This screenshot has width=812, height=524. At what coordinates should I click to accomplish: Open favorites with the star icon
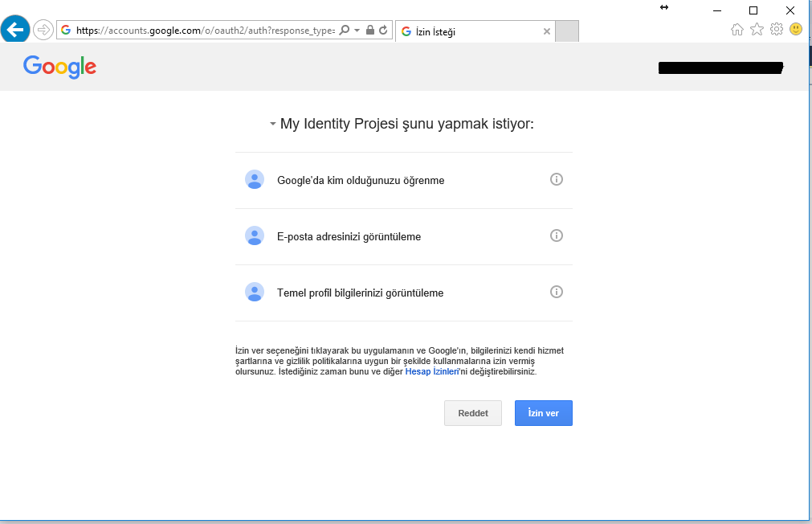757,30
